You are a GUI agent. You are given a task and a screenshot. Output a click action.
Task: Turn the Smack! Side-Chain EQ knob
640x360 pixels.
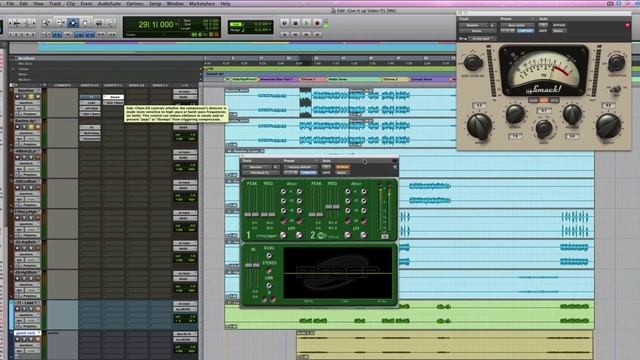473,62
